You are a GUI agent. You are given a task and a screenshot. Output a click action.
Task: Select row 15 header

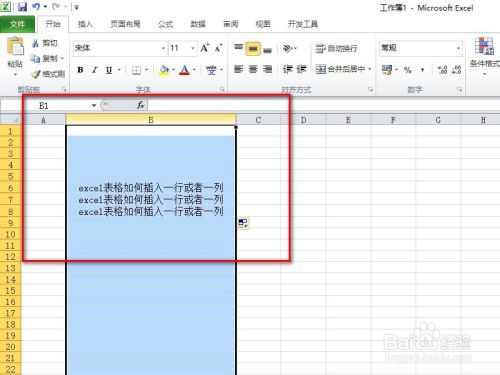tap(10, 291)
